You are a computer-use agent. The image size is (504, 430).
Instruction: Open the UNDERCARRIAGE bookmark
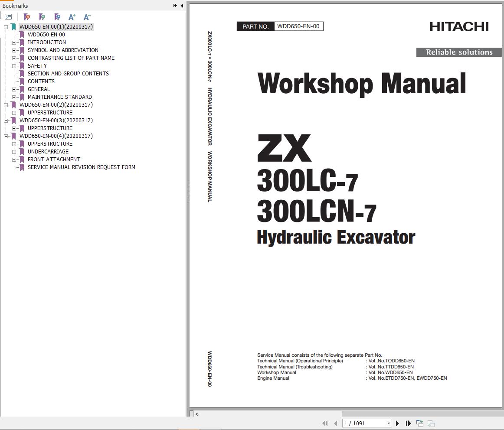[x=48, y=152]
